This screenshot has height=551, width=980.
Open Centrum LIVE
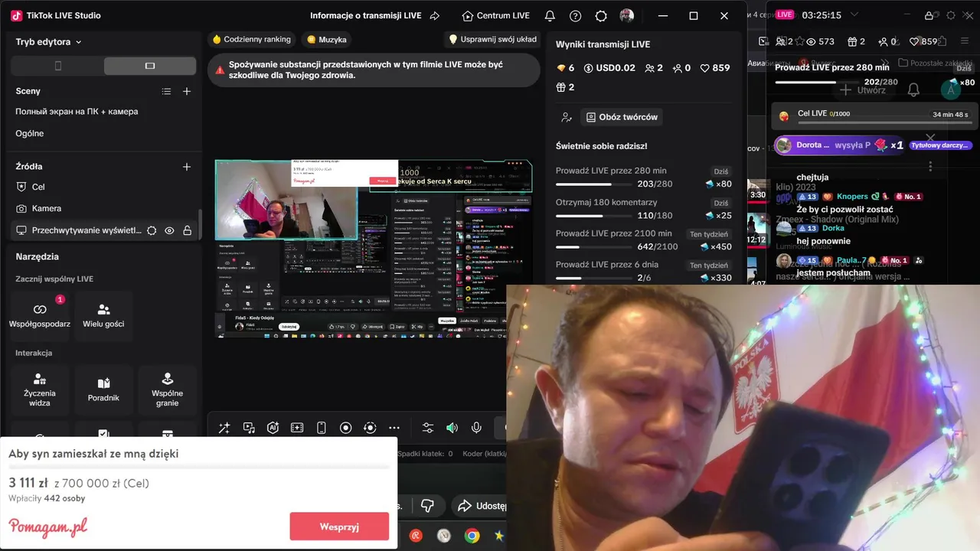coord(495,15)
